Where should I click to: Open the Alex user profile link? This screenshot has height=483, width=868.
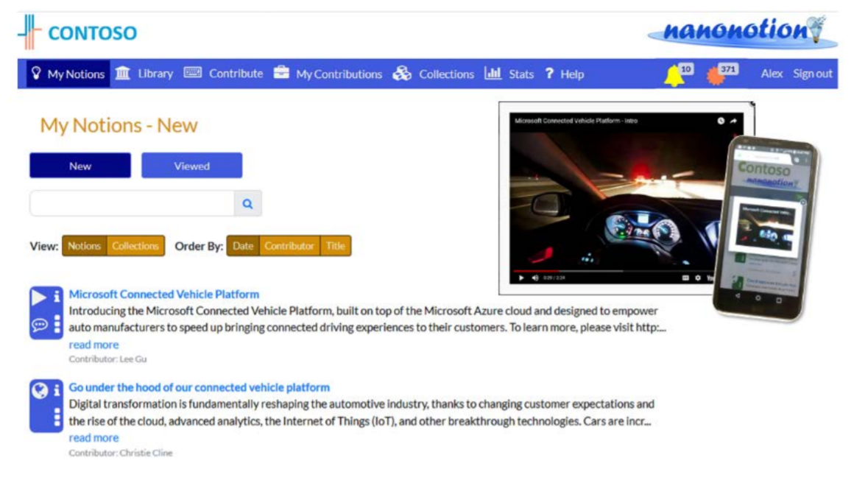pyautogui.click(x=771, y=74)
